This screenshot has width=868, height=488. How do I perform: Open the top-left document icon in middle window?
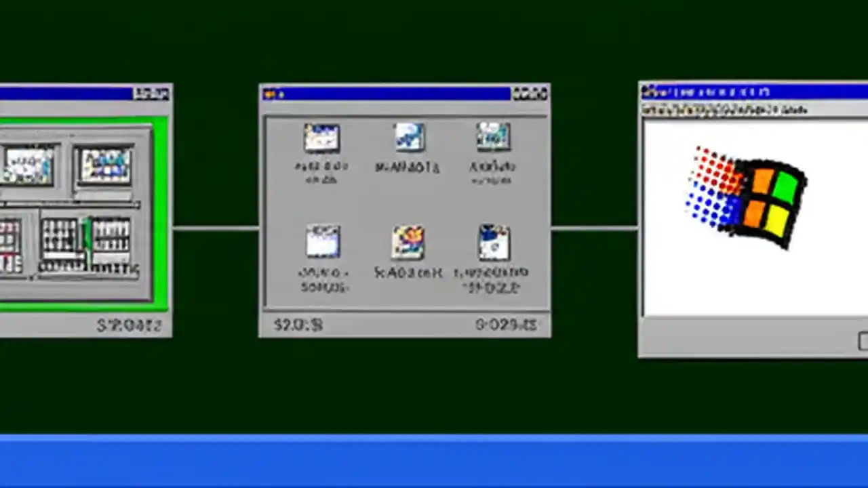(x=321, y=138)
